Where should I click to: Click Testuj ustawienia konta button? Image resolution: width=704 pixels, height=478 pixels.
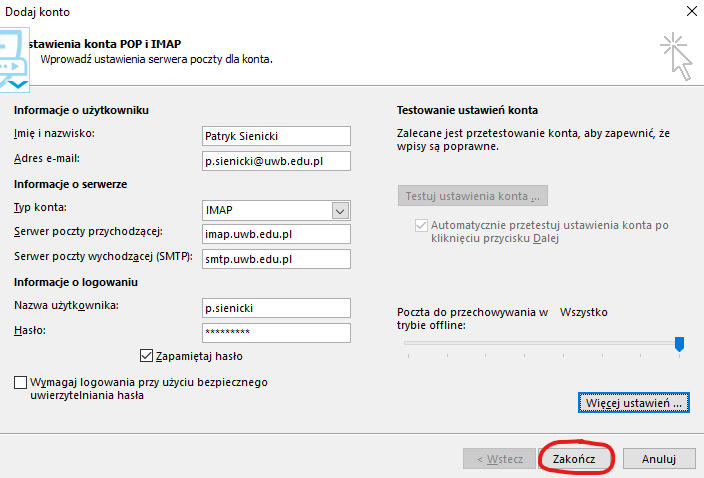472,196
